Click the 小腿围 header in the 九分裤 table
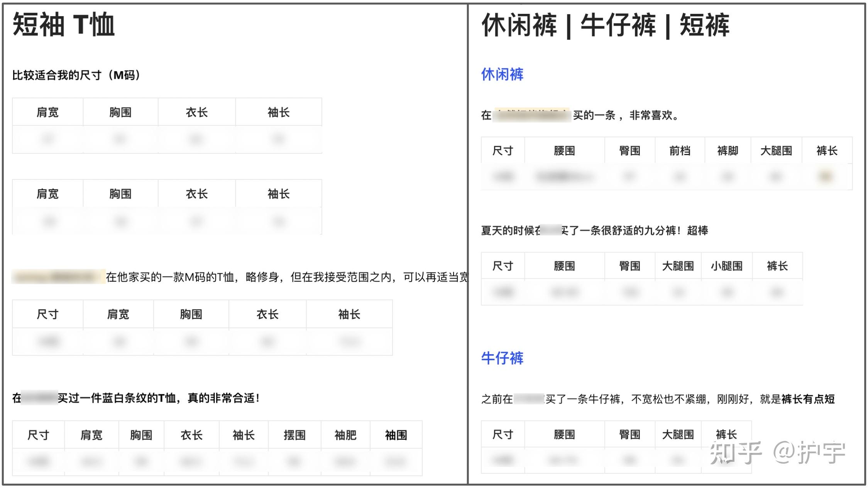This screenshot has height=488, width=868. click(x=727, y=265)
